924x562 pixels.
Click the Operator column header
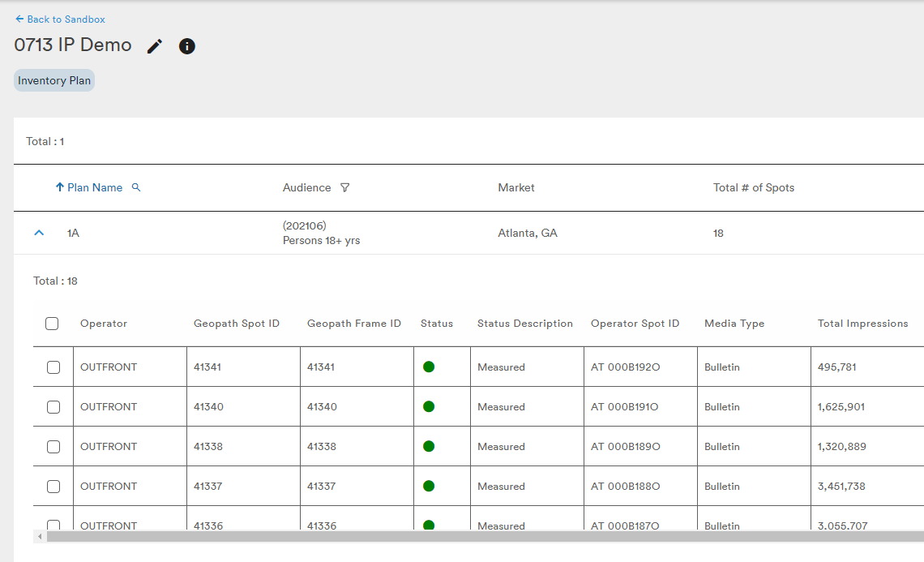(x=104, y=323)
